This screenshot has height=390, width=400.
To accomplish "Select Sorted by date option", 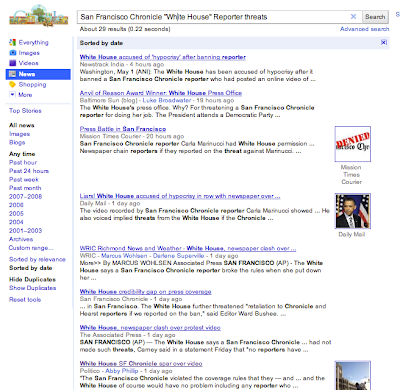I will coord(31,268).
